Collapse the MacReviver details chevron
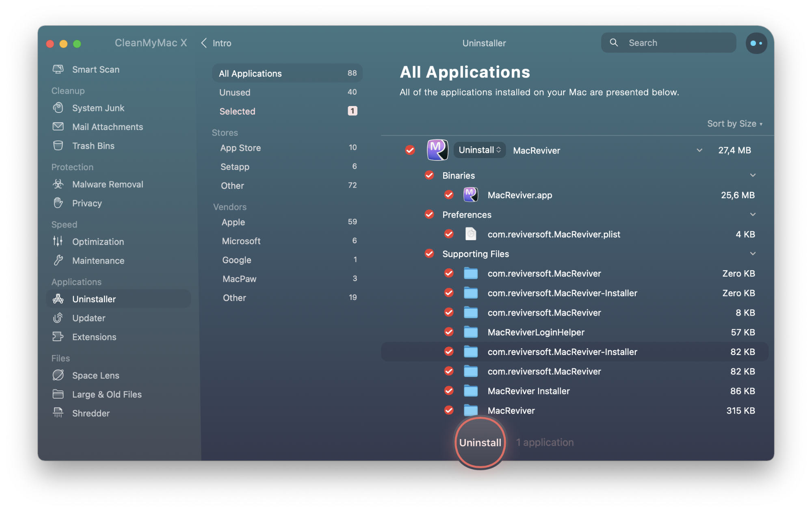 click(x=699, y=150)
